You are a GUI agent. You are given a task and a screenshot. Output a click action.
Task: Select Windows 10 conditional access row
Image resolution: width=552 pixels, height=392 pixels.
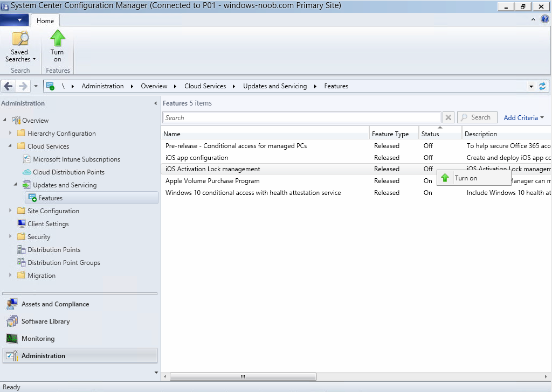[356, 193]
